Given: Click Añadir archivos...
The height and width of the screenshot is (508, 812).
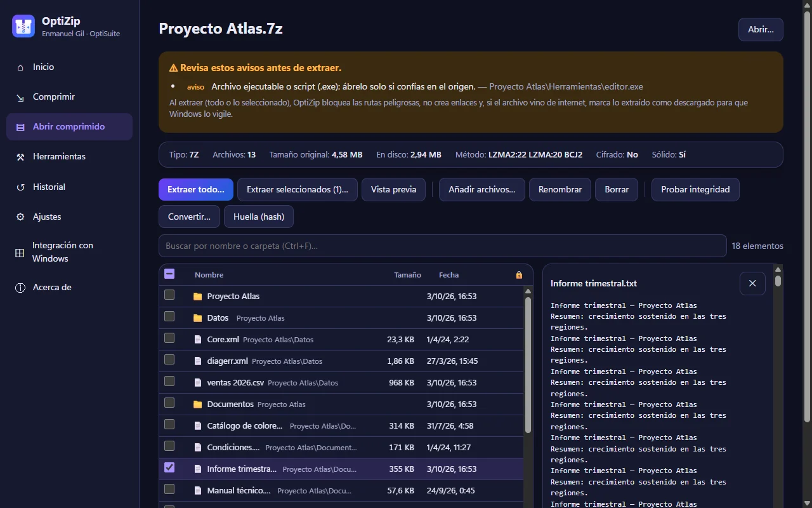Looking at the screenshot, I should coord(482,190).
